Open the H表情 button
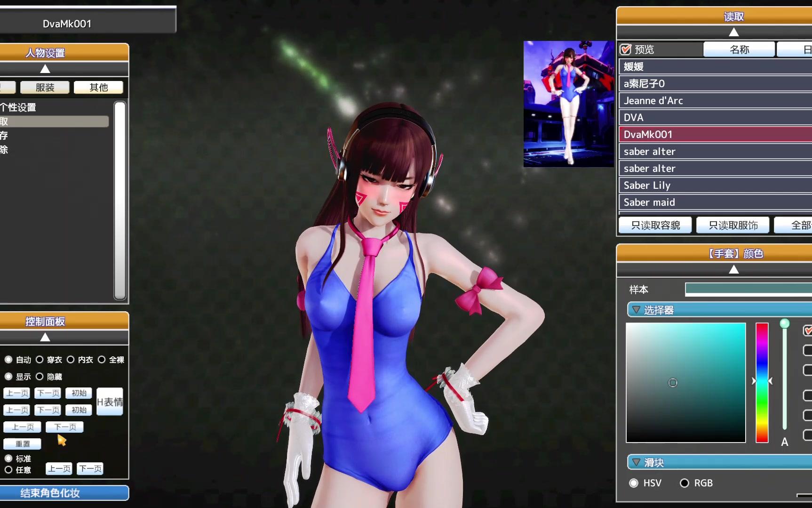812x508 pixels. pyautogui.click(x=110, y=402)
